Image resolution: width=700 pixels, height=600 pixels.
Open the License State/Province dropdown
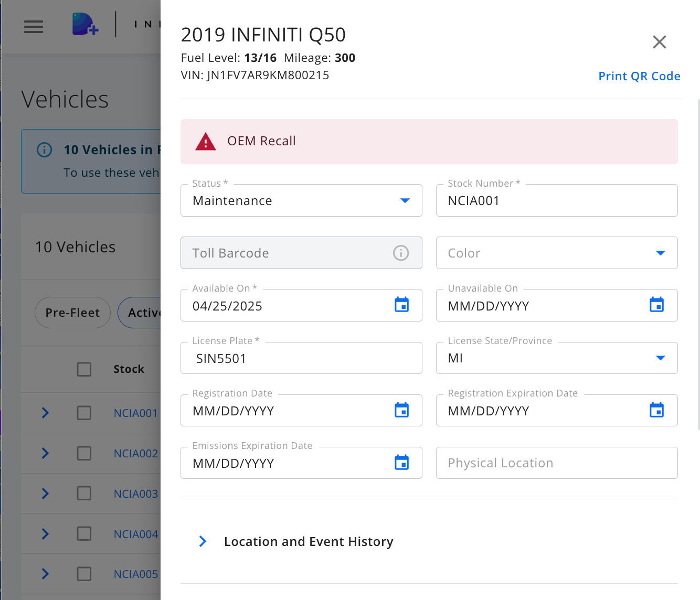click(x=557, y=358)
